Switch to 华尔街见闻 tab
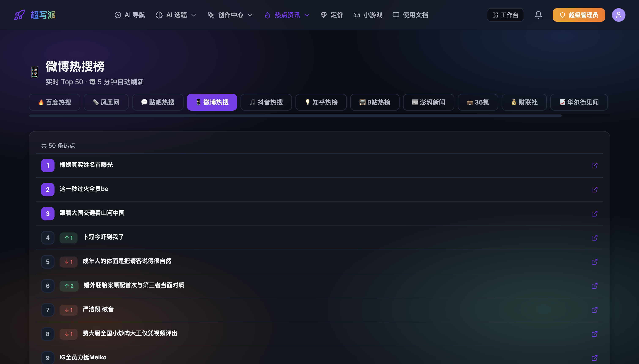Viewport: 639px width, 364px height. click(x=579, y=102)
